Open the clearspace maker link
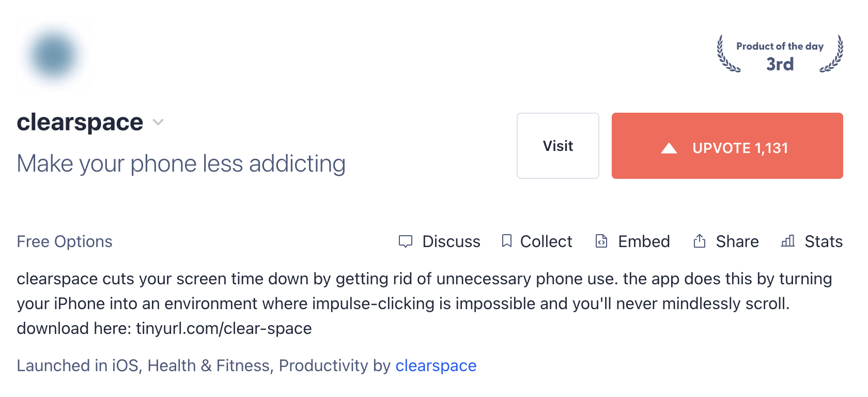This screenshot has width=868, height=397. tap(436, 365)
